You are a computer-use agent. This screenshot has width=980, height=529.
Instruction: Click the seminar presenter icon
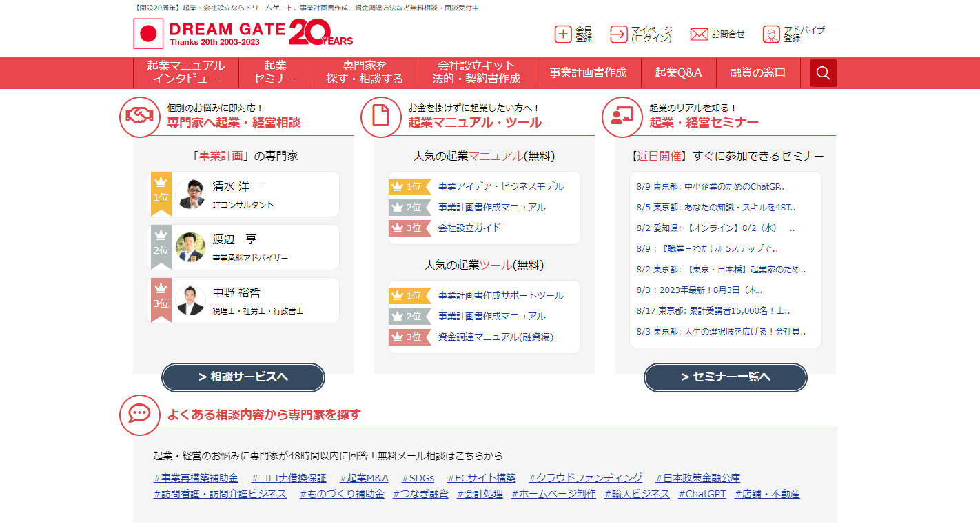point(622,117)
